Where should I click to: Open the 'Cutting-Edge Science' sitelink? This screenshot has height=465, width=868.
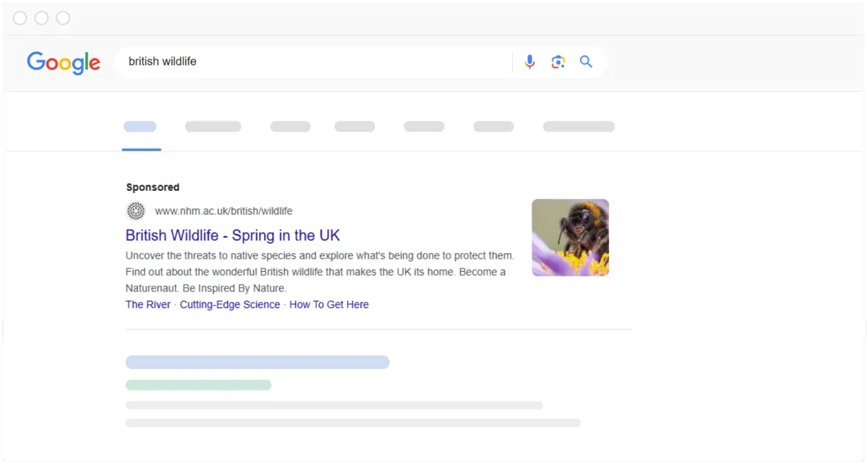[x=230, y=304]
